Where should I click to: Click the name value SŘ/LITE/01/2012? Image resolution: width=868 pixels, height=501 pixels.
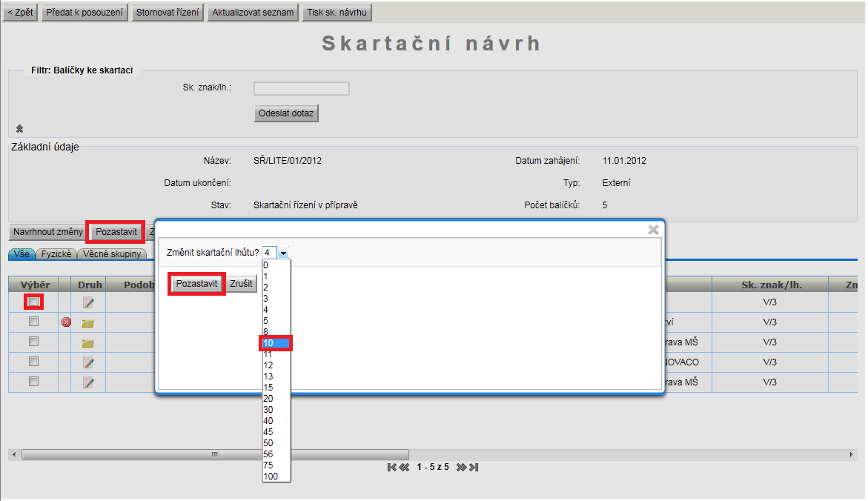(x=288, y=161)
